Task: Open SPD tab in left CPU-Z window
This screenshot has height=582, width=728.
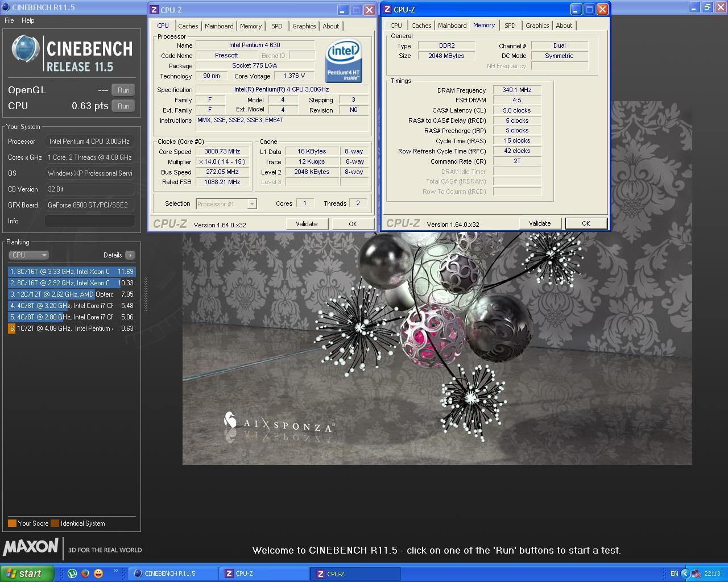Action: click(x=277, y=26)
